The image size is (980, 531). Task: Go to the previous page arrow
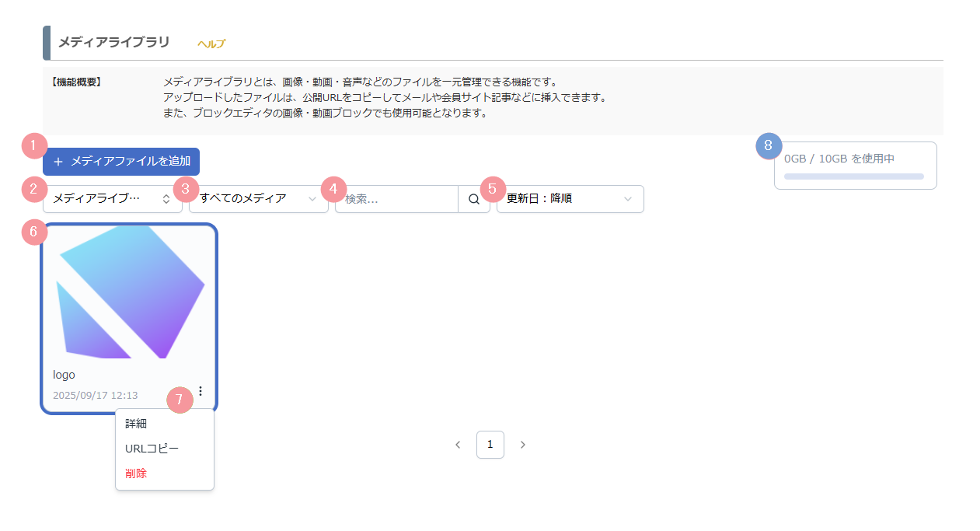pyautogui.click(x=458, y=445)
